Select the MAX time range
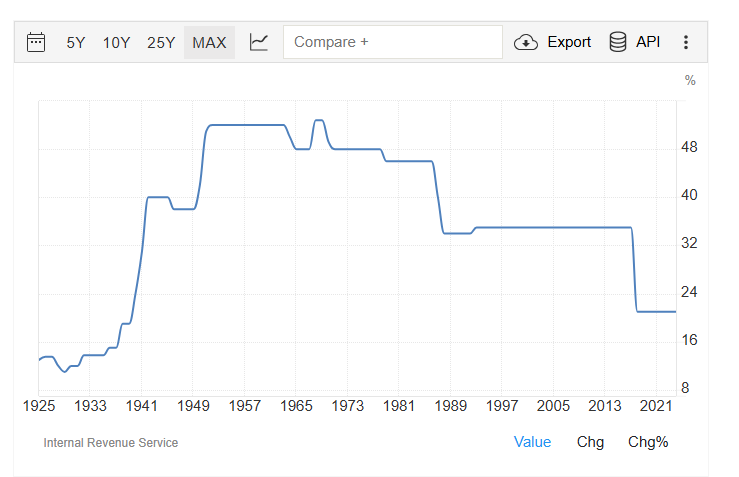Image resolution: width=739 pixels, height=477 pixels. (x=209, y=42)
